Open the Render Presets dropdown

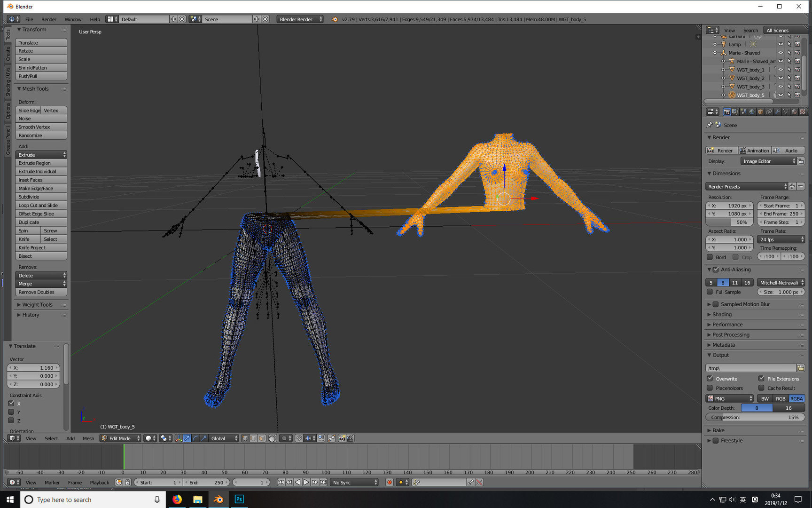746,186
